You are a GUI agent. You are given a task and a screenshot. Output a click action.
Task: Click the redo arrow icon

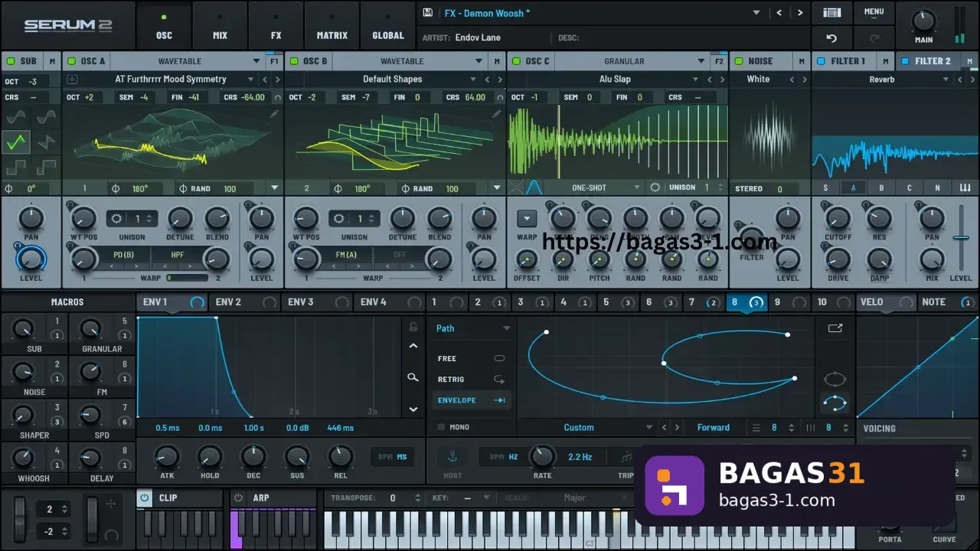click(x=874, y=37)
